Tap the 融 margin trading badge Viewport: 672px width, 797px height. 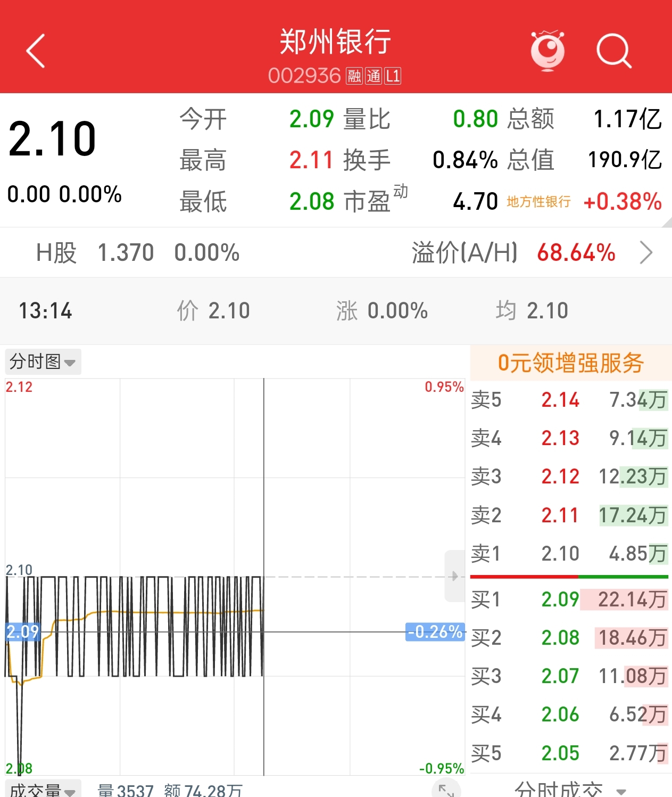(354, 76)
